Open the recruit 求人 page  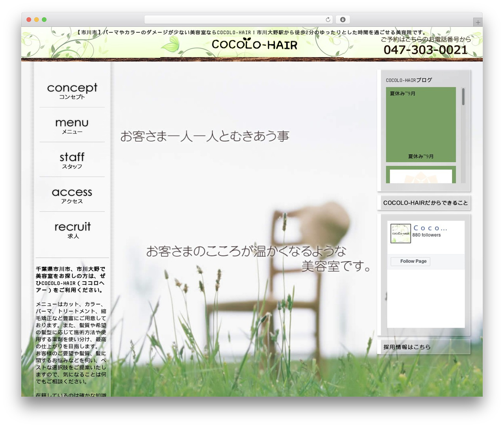point(72,230)
